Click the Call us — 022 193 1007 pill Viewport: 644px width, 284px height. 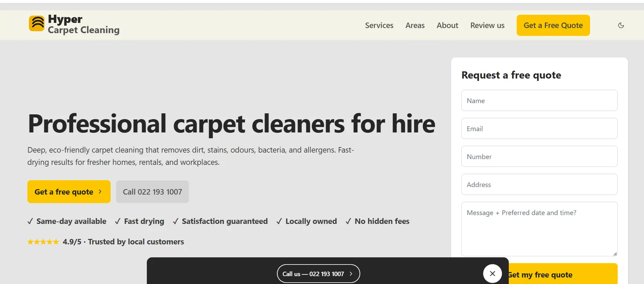(318, 274)
